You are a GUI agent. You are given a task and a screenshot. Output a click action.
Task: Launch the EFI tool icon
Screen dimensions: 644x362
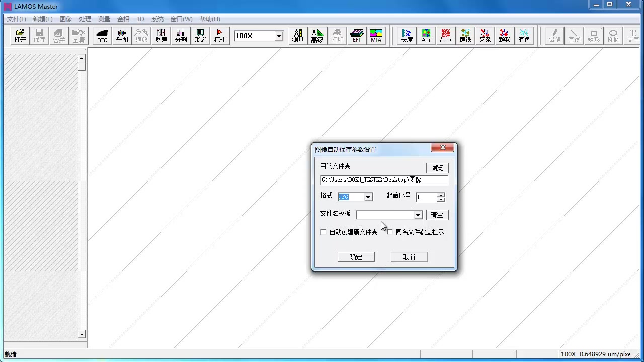(x=357, y=36)
